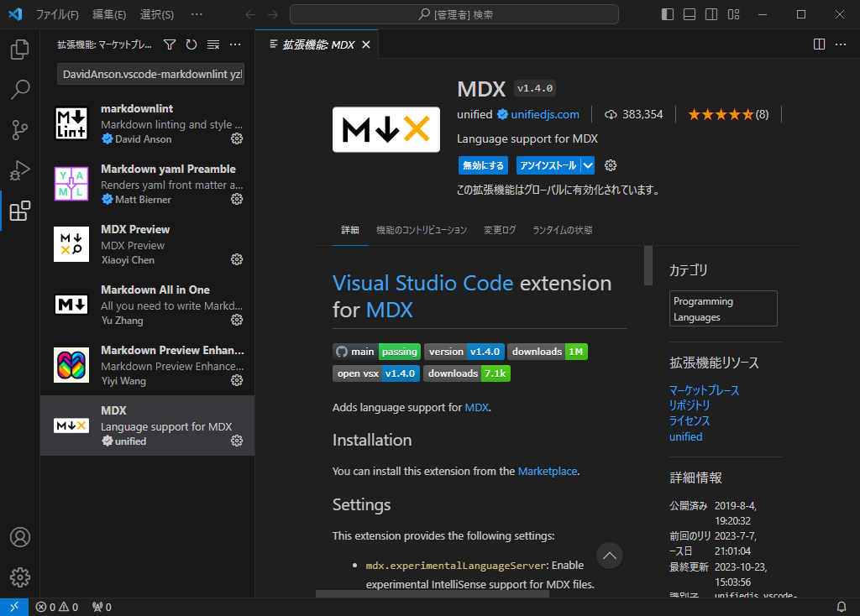Open gear menu for MDX Preview
The width and height of the screenshot is (860, 616).
(x=237, y=259)
